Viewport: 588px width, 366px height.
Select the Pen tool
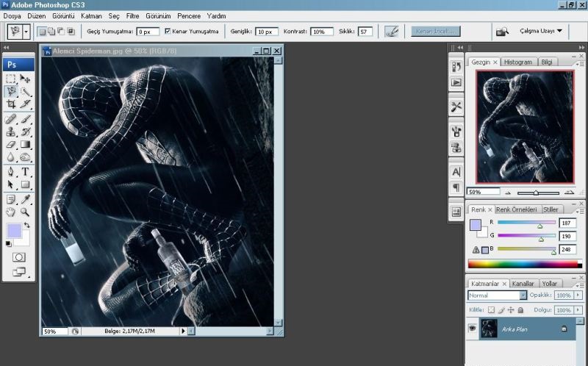(11, 172)
